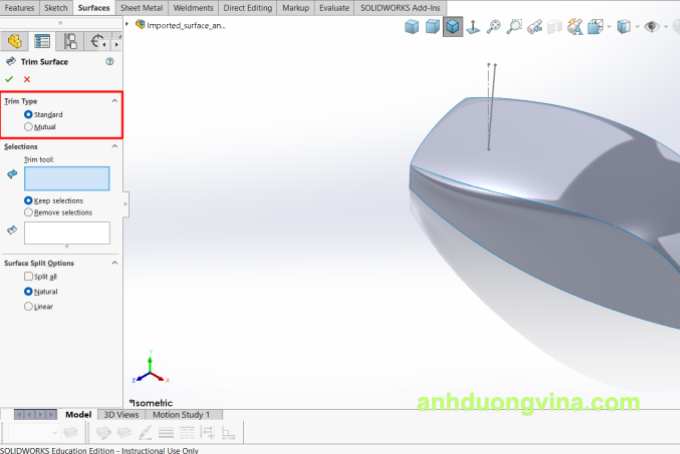Select the Zoom to Area tool

(513, 27)
